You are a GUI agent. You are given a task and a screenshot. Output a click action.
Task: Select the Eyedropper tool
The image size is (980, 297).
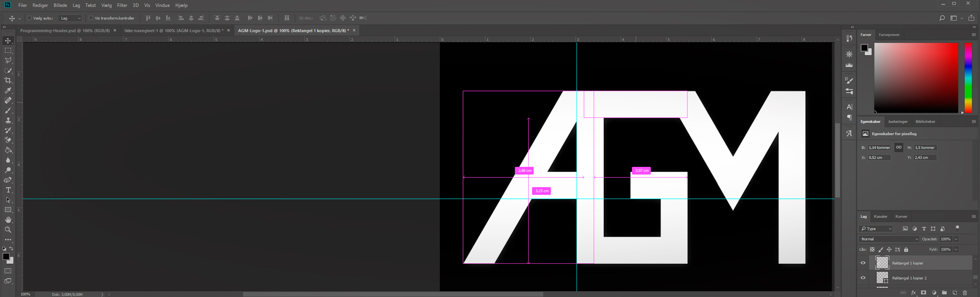click(x=8, y=91)
